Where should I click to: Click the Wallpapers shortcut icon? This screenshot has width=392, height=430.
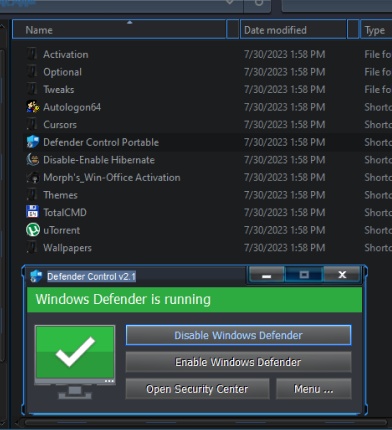point(32,248)
